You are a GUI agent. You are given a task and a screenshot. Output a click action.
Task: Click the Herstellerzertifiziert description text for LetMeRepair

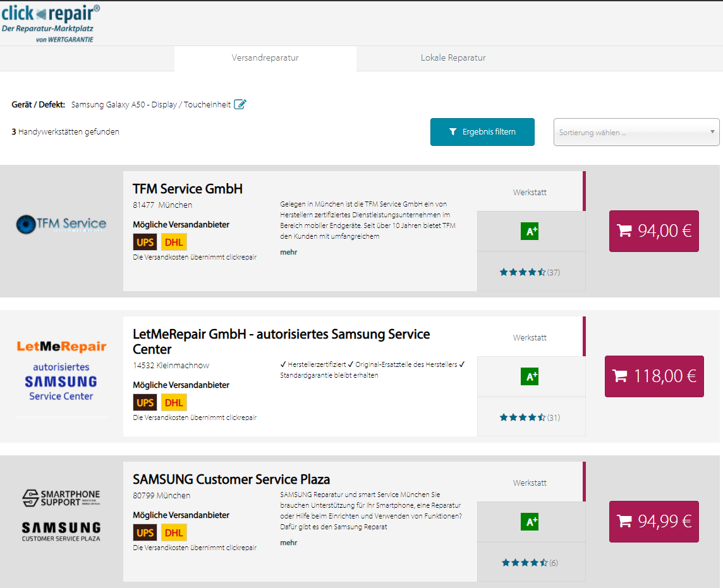(373, 370)
